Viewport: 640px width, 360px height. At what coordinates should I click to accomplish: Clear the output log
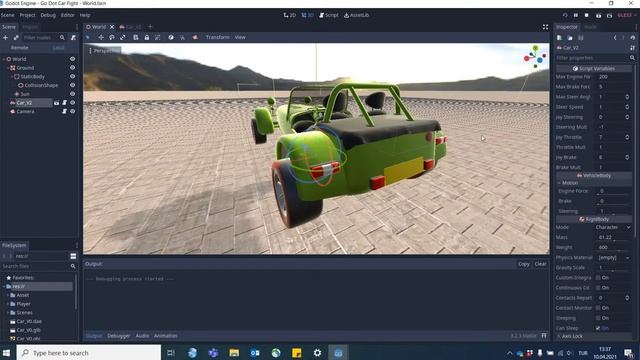click(x=540, y=264)
